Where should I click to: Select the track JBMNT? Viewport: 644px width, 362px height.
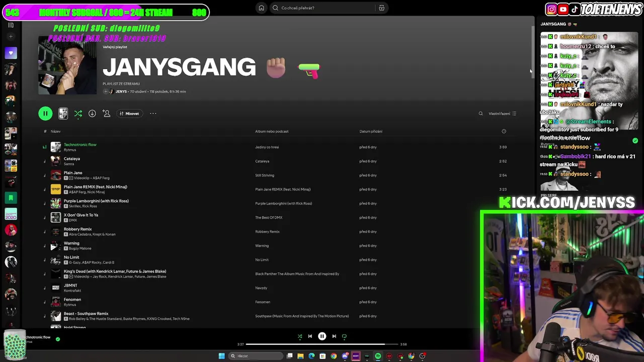pos(70,286)
